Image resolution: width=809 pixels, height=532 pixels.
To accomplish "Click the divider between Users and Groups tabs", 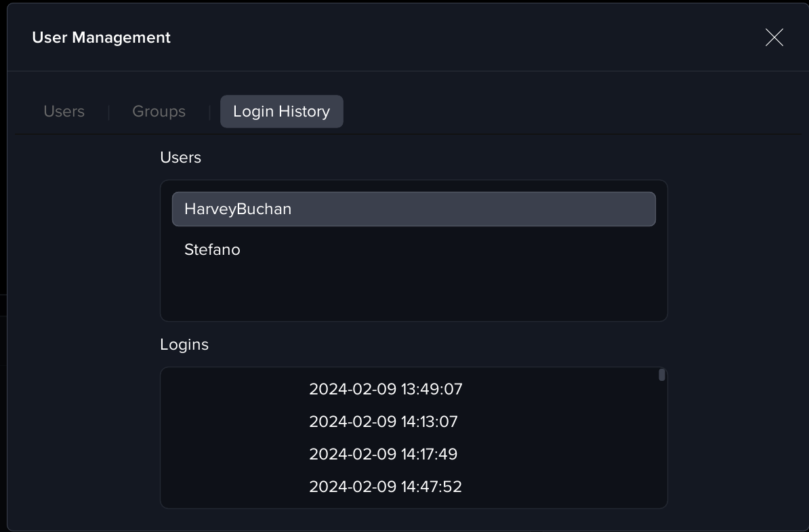I will click(x=108, y=112).
